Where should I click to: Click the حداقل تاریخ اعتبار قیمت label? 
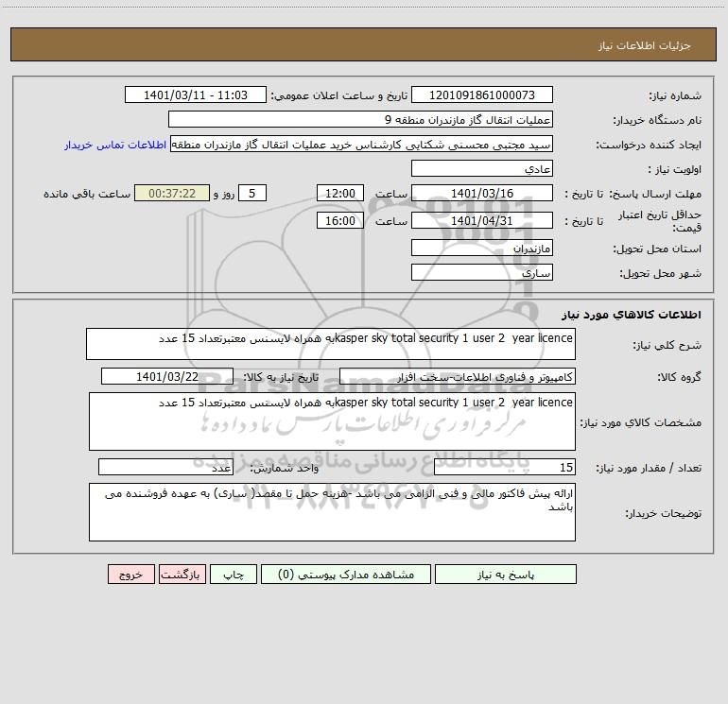pos(659,221)
